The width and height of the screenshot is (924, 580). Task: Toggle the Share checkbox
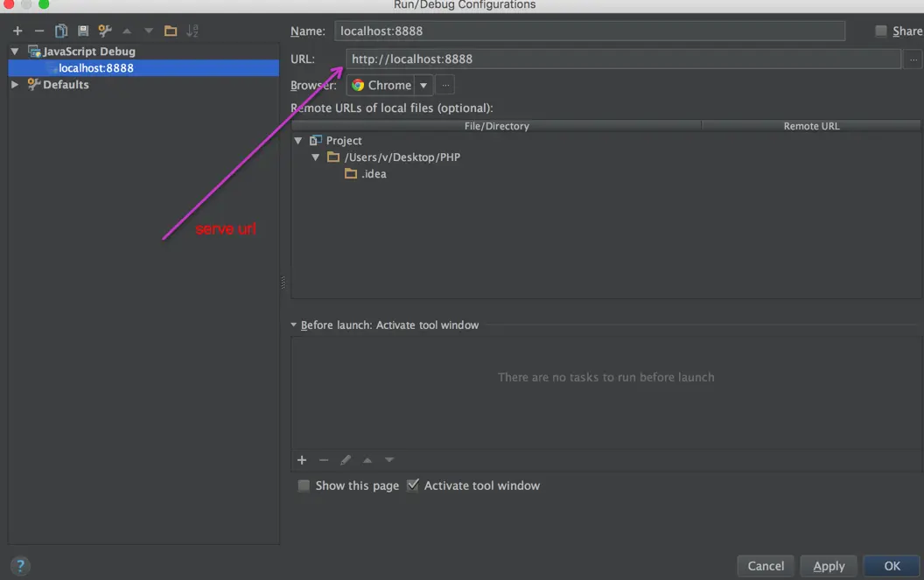pos(880,31)
